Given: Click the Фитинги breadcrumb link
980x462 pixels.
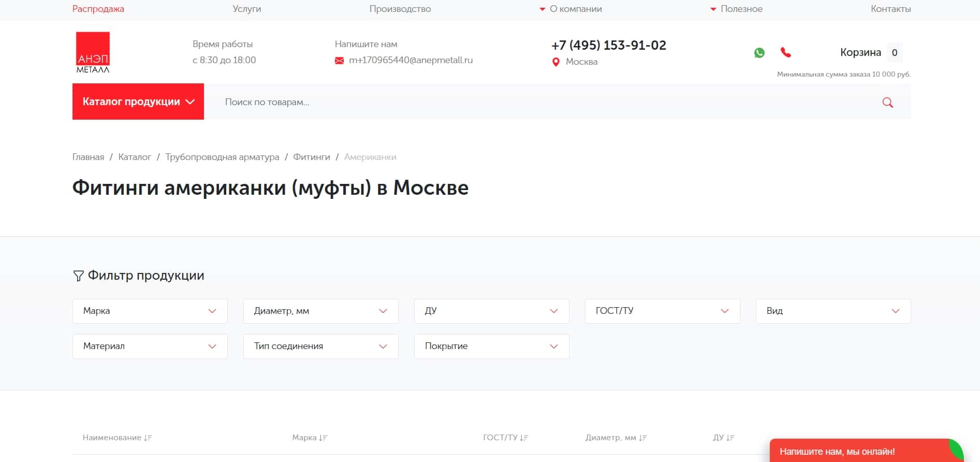Looking at the screenshot, I should (x=312, y=157).
